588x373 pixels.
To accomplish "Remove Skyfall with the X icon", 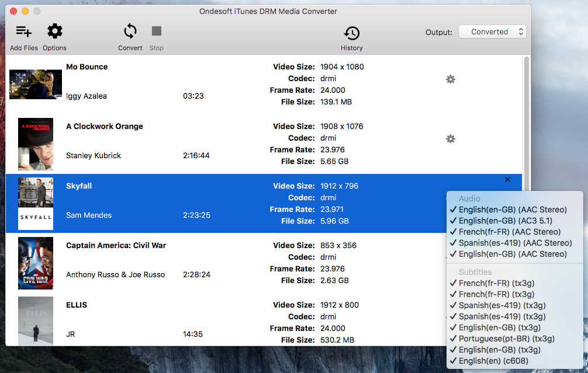I will point(507,180).
